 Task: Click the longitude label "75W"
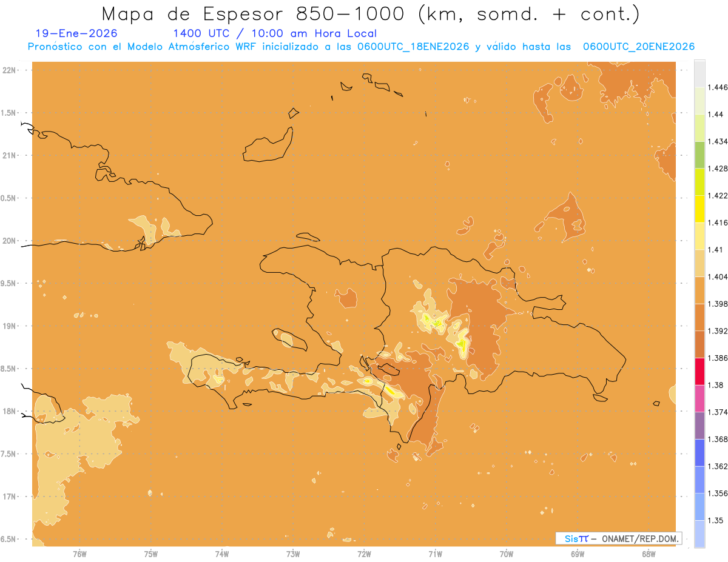click(x=151, y=554)
